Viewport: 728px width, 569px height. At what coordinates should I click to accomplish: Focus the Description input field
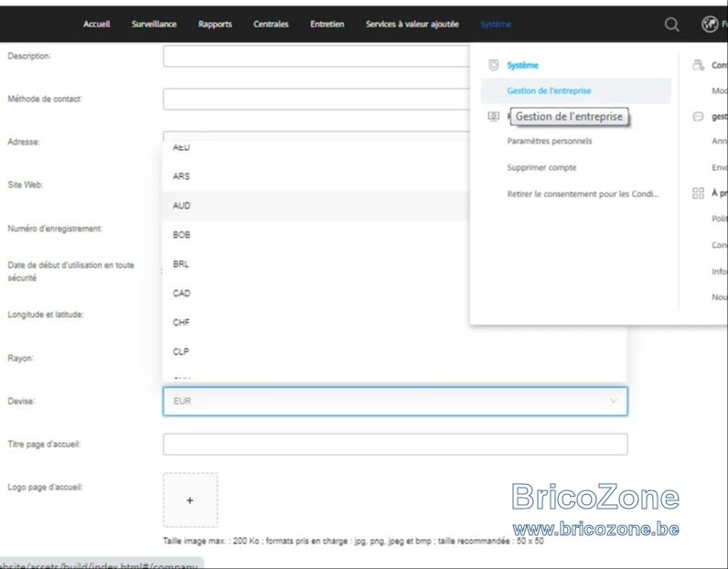tap(316, 56)
